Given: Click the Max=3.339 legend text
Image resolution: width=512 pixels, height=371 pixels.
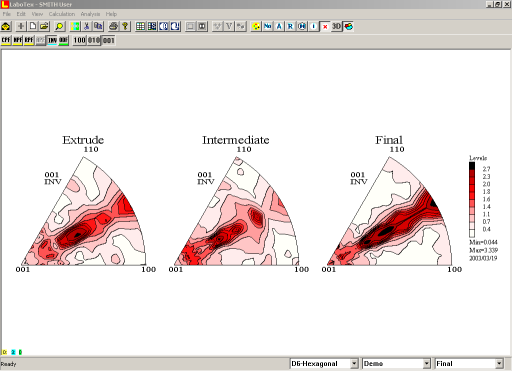Looking at the screenshot, I should [483, 250].
